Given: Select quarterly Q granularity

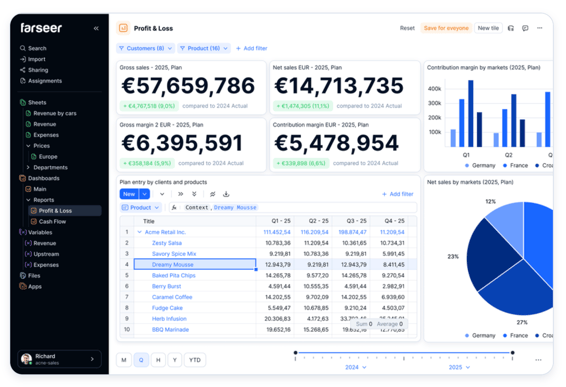Looking at the screenshot, I should [x=141, y=360].
